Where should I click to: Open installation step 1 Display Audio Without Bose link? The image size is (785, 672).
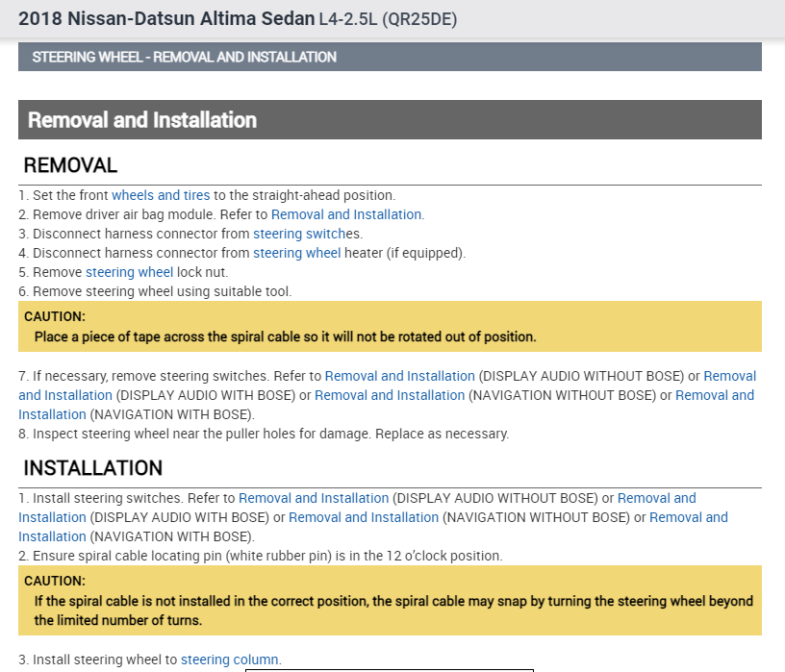tap(314, 498)
